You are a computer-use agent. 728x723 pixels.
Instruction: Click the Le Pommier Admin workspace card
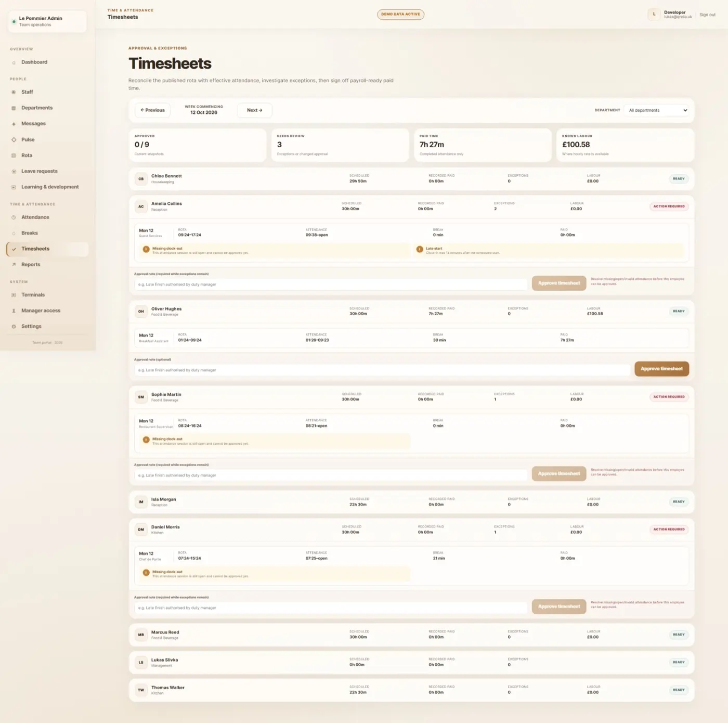pyautogui.click(x=47, y=21)
